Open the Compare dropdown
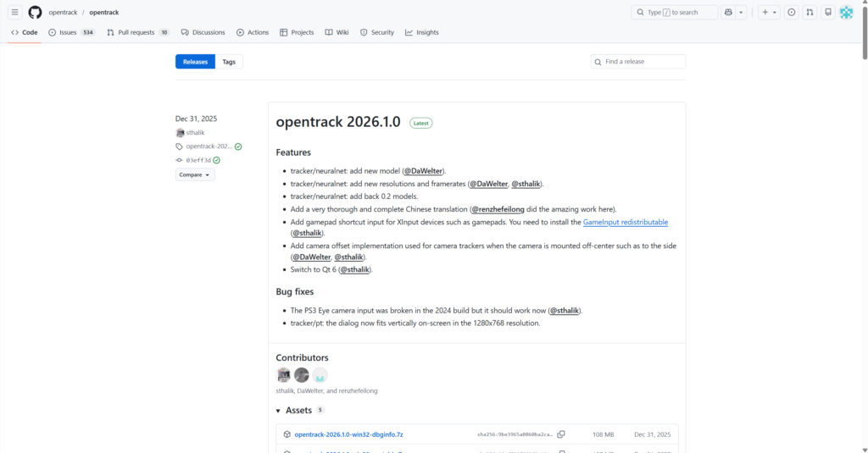 click(195, 174)
